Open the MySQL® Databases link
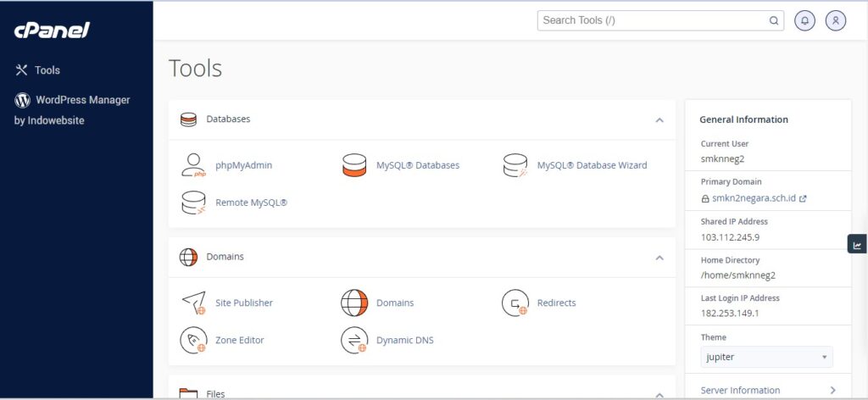Image resolution: width=868 pixels, height=400 pixels. point(418,165)
